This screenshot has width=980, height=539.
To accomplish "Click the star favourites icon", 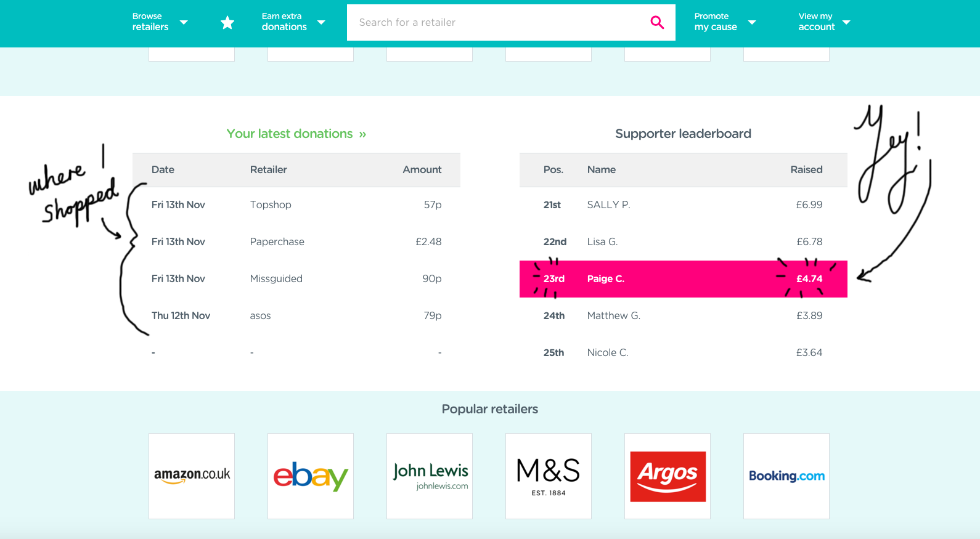I will (x=227, y=23).
